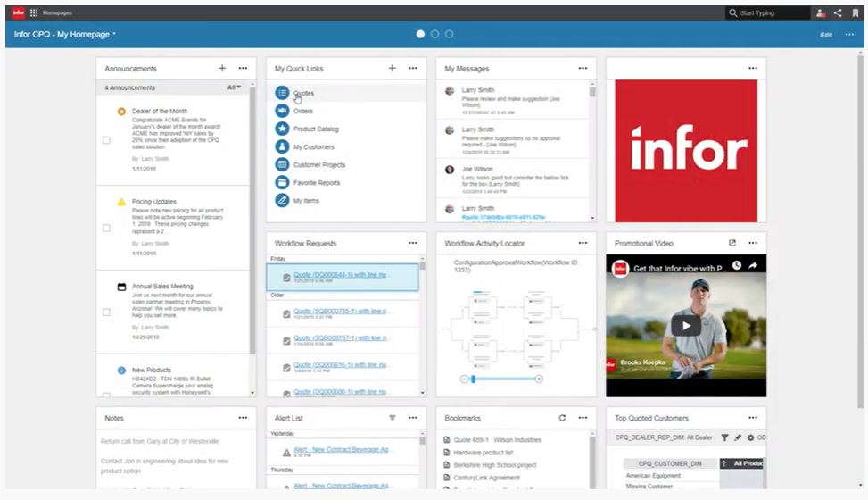The image size is (868, 500).
Task: Open My Messages more options
Action: pyautogui.click(x=583, y=68)
